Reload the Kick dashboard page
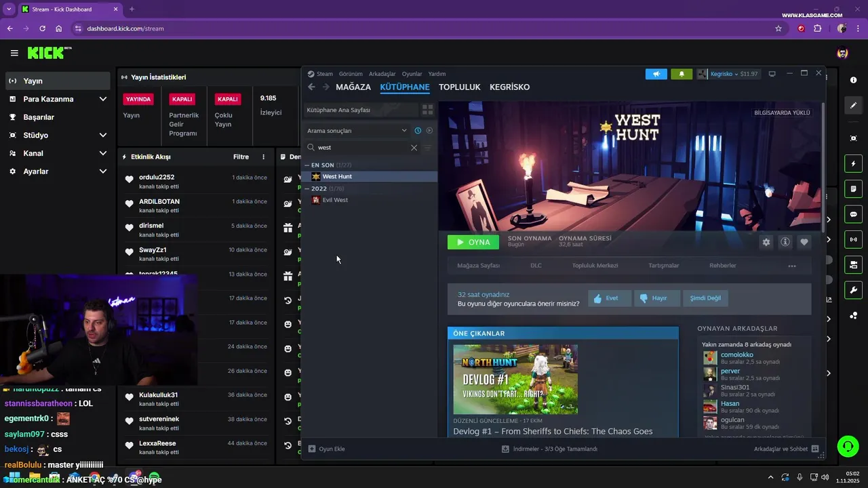 coord(42,28)
